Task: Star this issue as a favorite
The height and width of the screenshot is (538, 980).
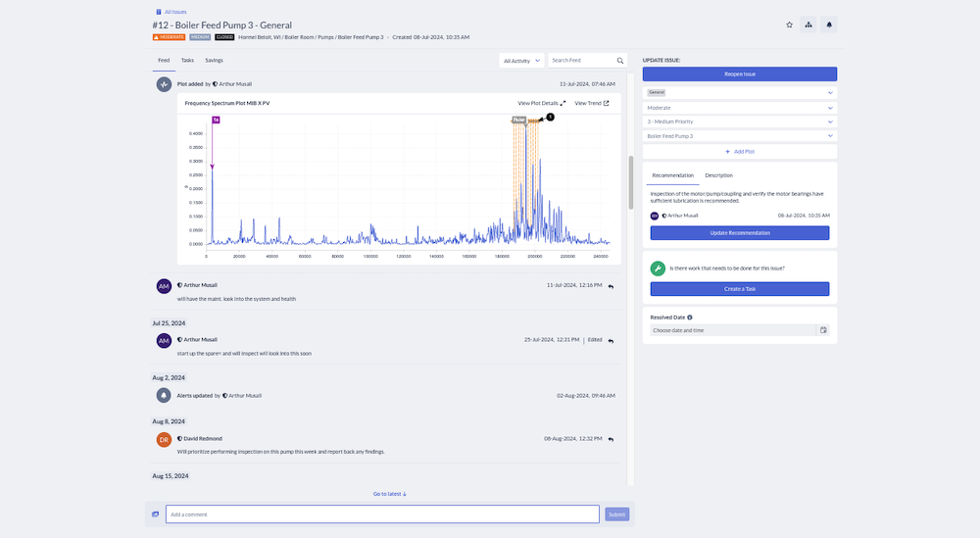Action: (789, 24)
